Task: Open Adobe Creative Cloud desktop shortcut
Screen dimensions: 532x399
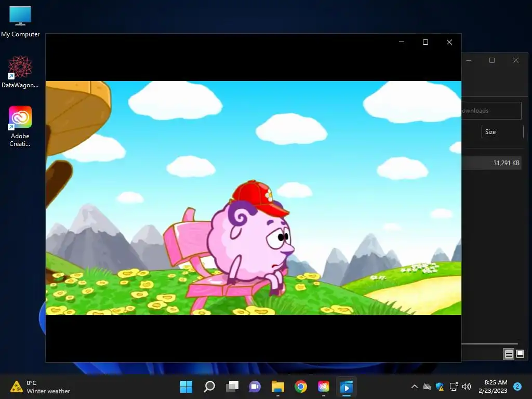Action: click(x=20, y=126)
